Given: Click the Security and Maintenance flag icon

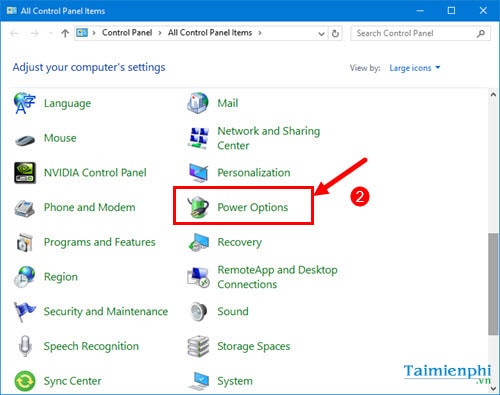Looking at the screenshot, I should tap(24, 312).
